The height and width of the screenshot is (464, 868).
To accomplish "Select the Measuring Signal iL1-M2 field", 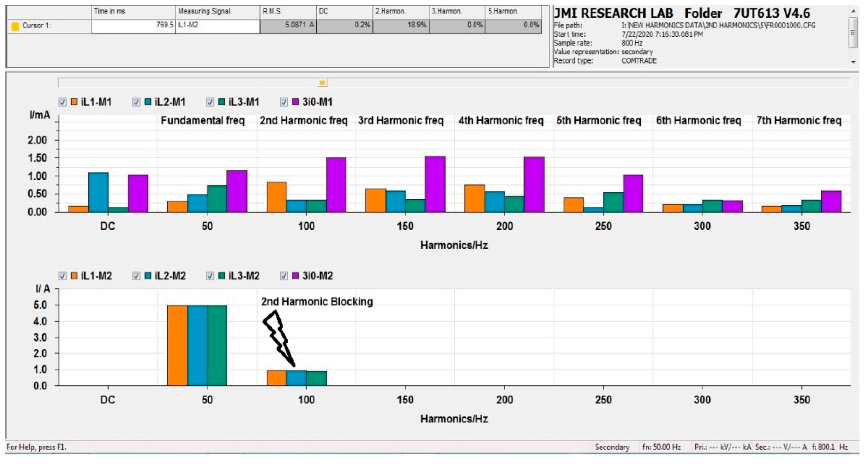I will 217,26.
